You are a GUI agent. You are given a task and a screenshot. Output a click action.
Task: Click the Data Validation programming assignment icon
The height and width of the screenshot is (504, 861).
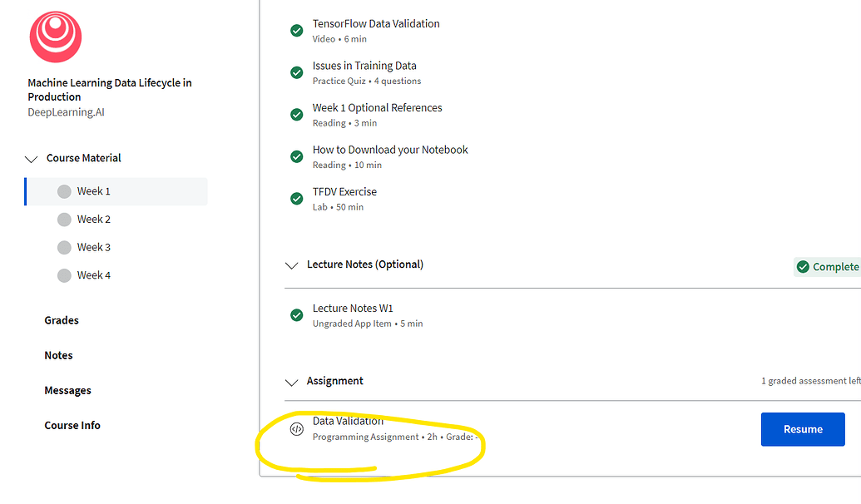point(296,429)
